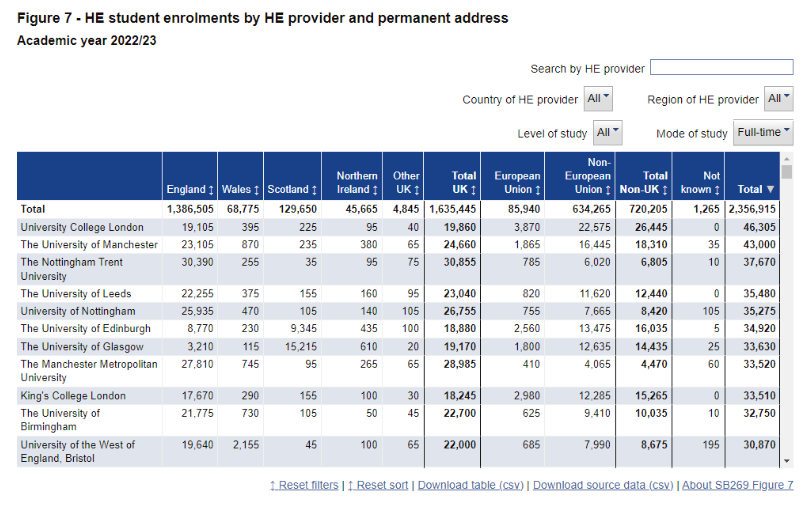The height and width of the screenshot is (507, 807).
Task: Sort table by Wales column
Action: [240, 189]
